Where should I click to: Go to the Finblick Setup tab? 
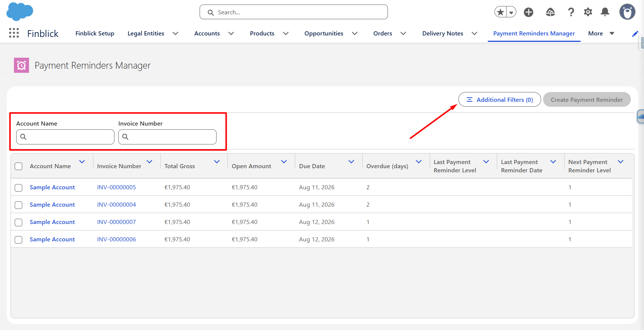click(x=95, y=34)
